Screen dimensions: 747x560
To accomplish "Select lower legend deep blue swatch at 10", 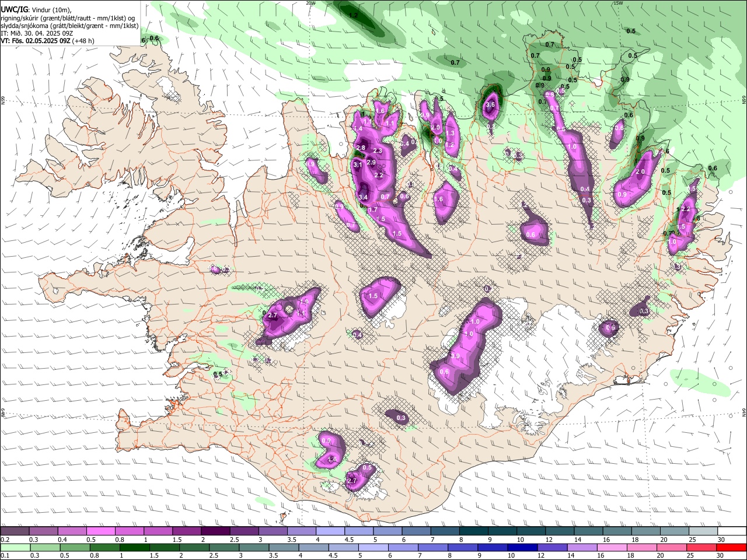I will tap(522, 547).
